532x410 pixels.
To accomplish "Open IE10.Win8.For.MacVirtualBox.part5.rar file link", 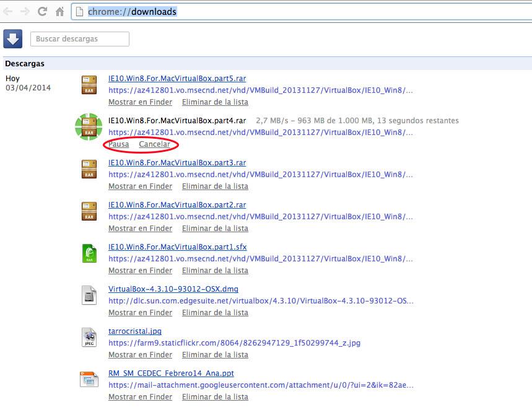I will (x=177, y=79).
